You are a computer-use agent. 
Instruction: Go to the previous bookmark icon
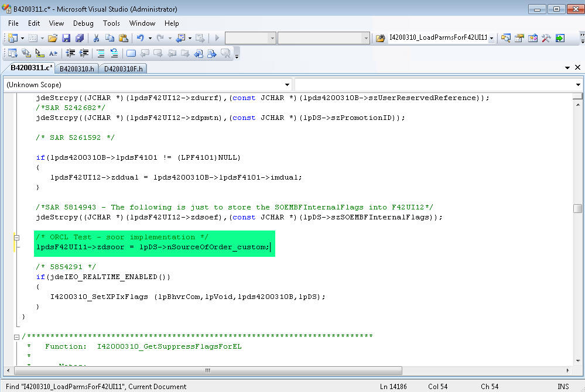coord(145,53)
